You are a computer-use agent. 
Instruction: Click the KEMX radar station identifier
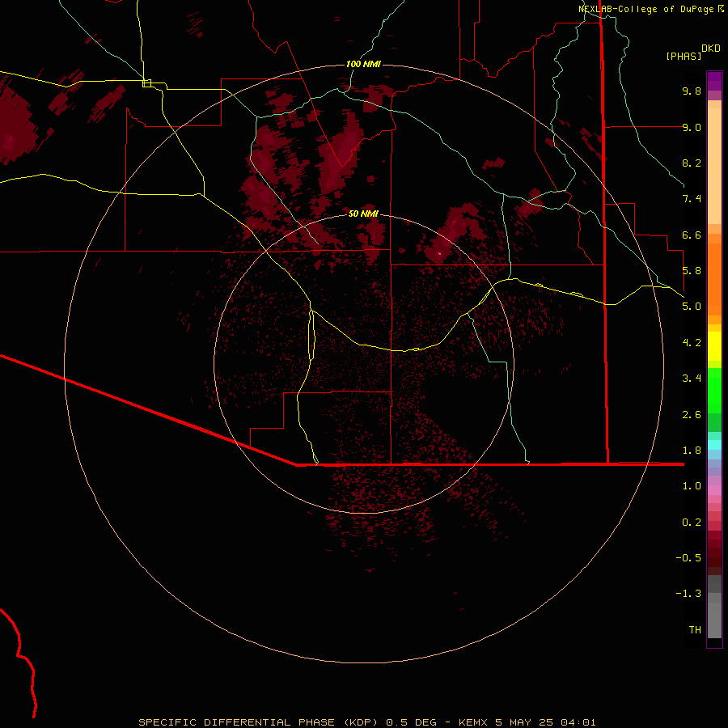pyautogui.click(x=472, y=722)
